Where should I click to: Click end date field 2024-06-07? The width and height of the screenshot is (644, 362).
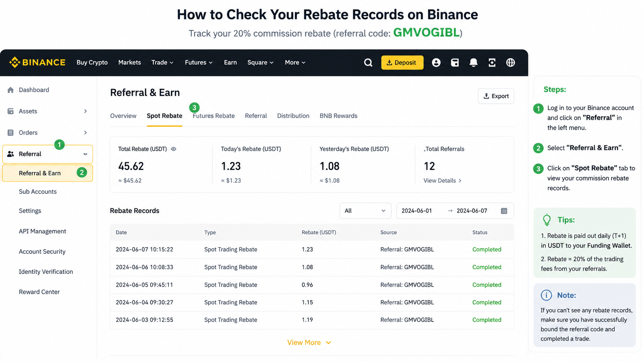472,211
